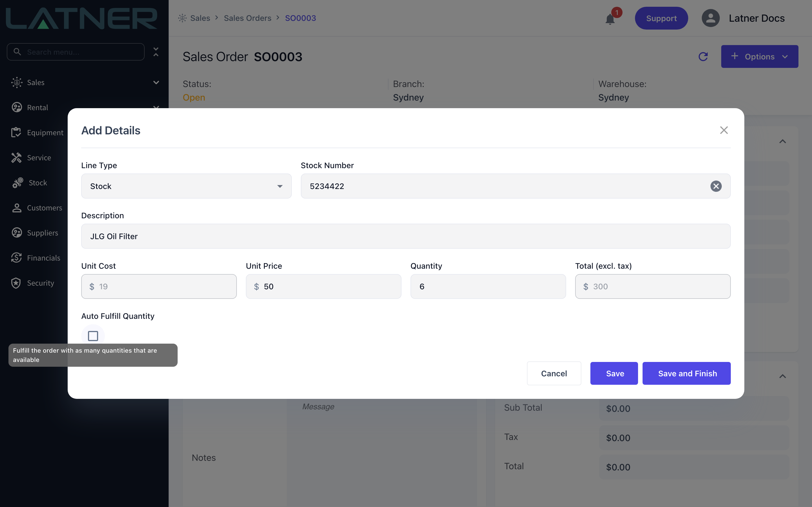Click the Cancel button
The height and width of the screenshot is (507, 812).
(x=554, y=373)
